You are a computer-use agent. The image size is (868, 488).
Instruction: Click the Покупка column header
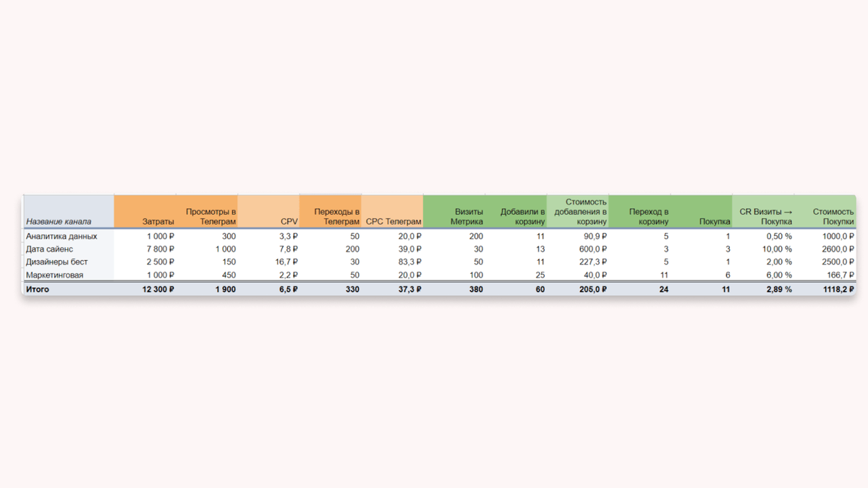(702, 211)
